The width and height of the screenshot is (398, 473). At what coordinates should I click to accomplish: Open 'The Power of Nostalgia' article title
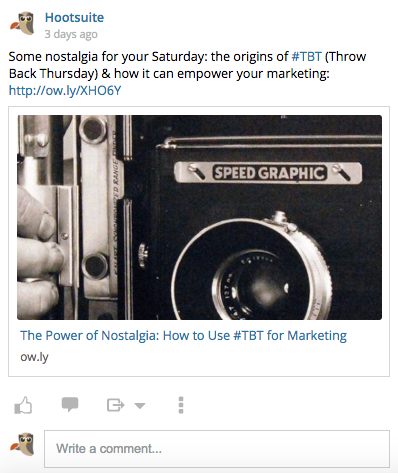183,336
